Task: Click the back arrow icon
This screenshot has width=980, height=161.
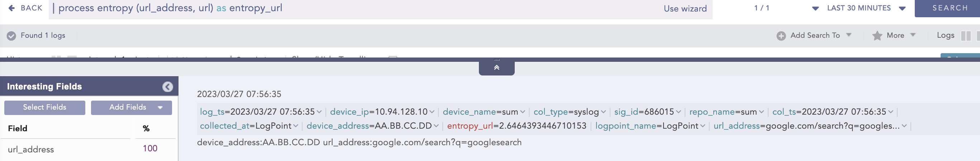Action: [x=11, y=8]
